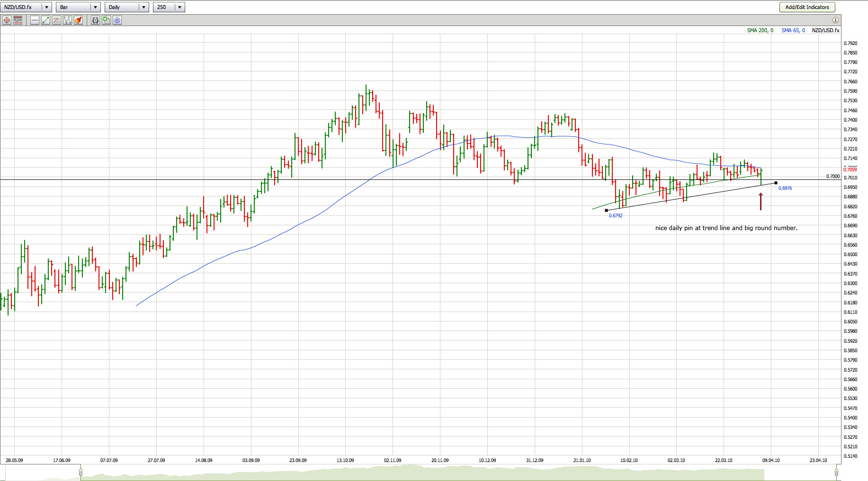The image size is (868, 481).
Task: Open the Daily timeframe dropdown
Action: [143, 7]
